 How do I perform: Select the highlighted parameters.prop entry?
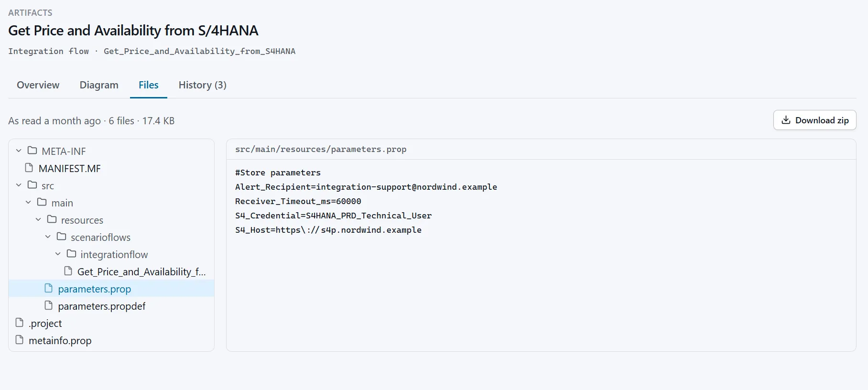(x=111, y=289)
